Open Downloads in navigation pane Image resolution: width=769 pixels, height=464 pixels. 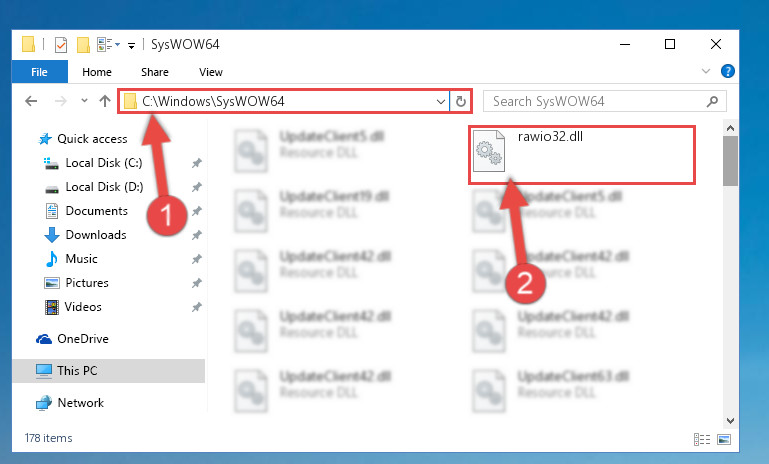85,235
